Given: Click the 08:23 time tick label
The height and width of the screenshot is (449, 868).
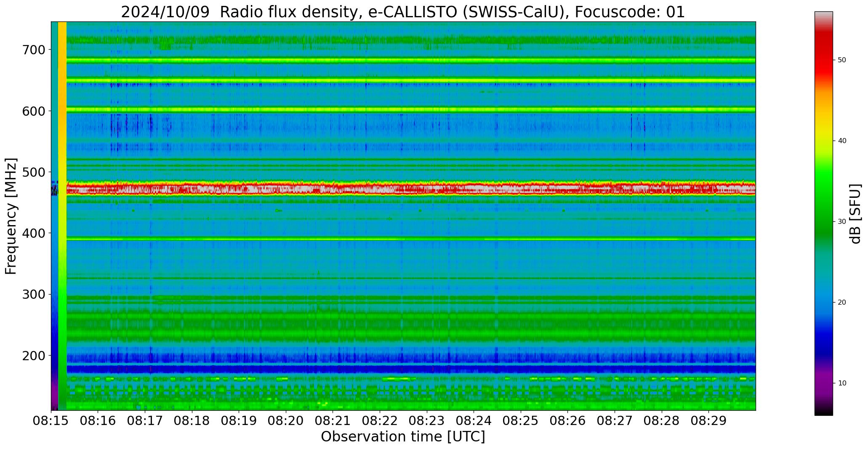Looking at the screenshot, I should coord(427,421).
